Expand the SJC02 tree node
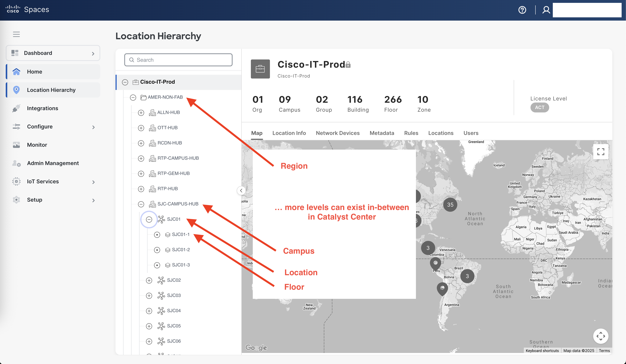626x364 pixels. tap(149, 280)
